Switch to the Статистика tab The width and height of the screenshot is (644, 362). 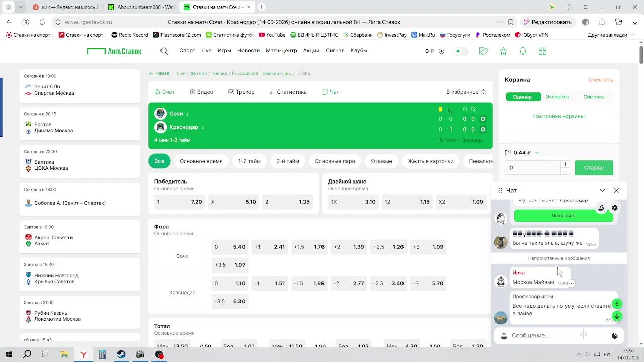click(288, 92)
